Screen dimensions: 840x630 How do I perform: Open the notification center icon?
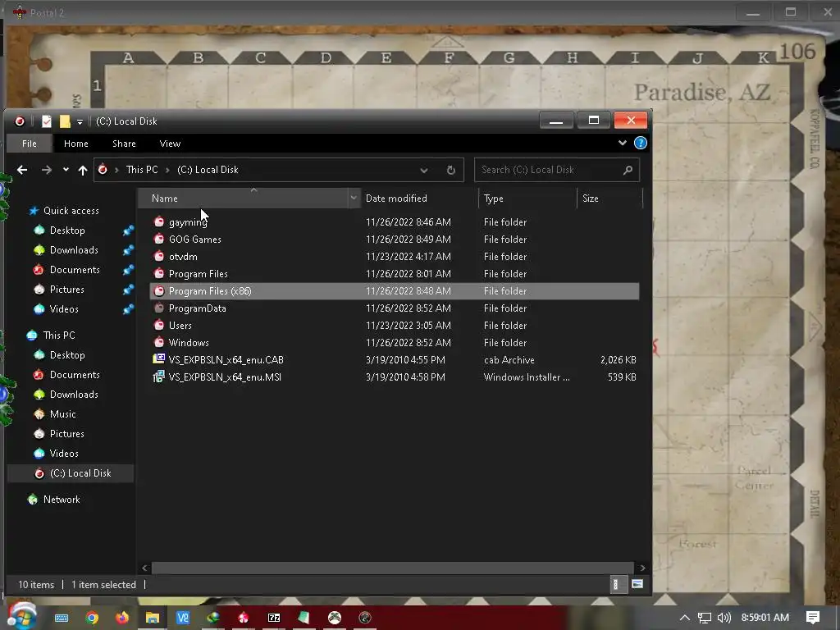point(813,618)
